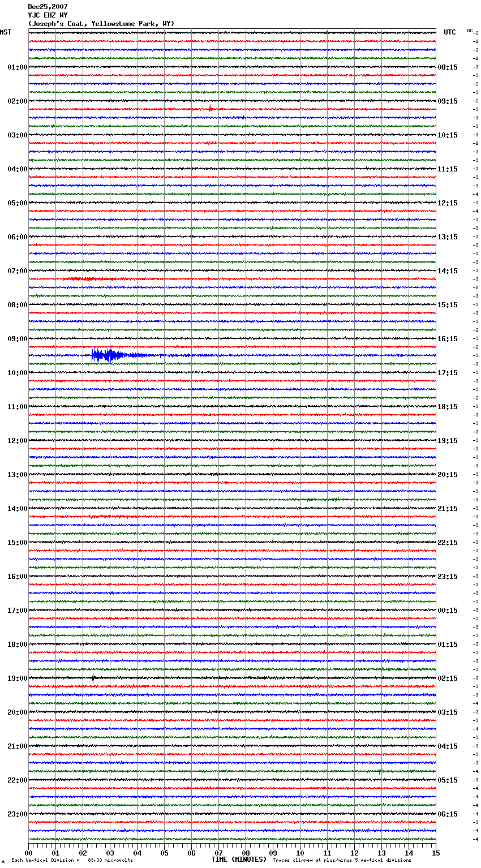Screen dimensions: 481x868
Task: Select the 13:00 MST row label
Action: (18, 475)
